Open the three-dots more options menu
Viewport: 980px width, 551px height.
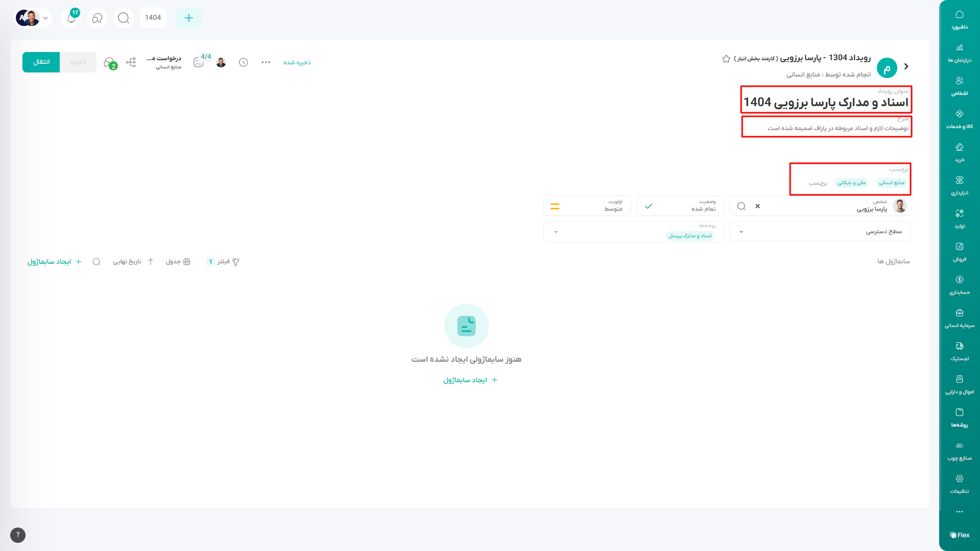tap(266, 62)
